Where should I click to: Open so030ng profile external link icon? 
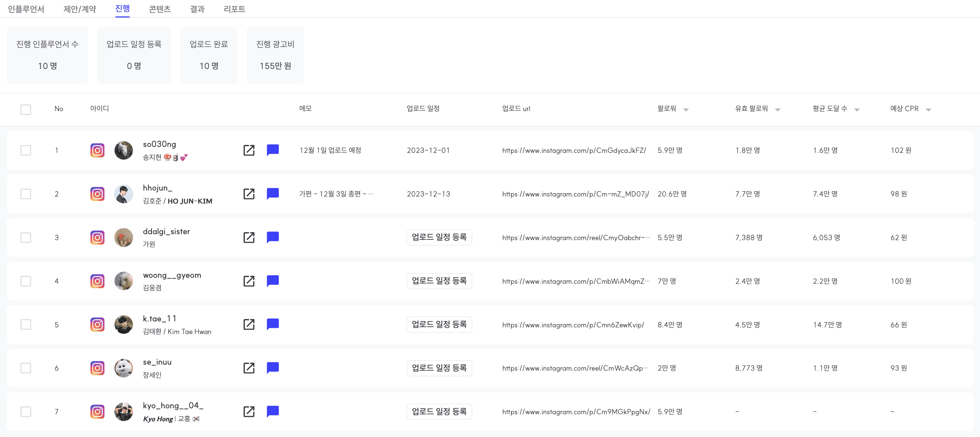(249, 150)
